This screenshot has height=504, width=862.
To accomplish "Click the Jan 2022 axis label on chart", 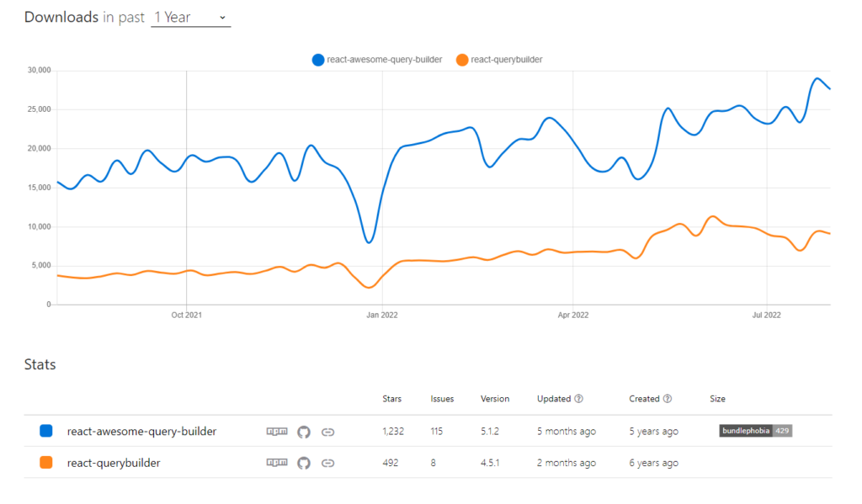I will coord(382,316).
